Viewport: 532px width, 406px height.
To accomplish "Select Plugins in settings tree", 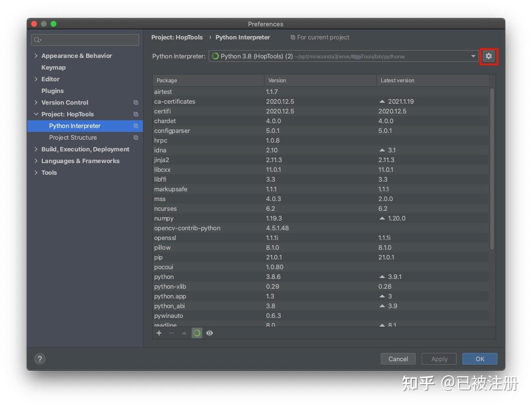I will (x=53, y=91).
